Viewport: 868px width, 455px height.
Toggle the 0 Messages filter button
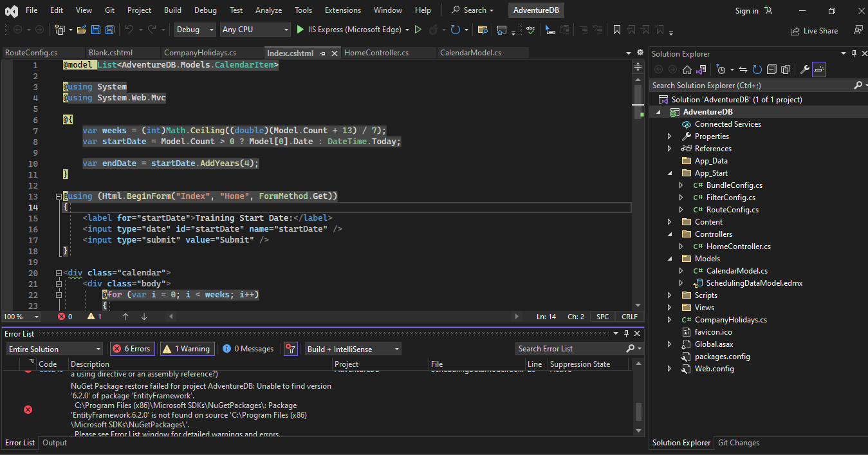click(248, 349)
